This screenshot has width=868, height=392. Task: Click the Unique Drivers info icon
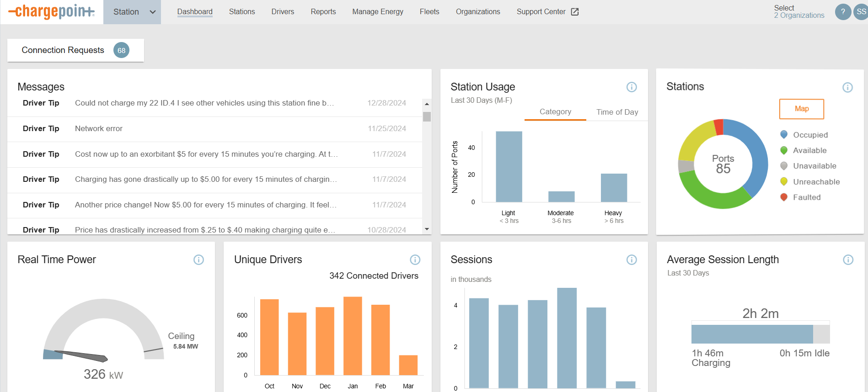pyautogui.click(x=415, y=260)
